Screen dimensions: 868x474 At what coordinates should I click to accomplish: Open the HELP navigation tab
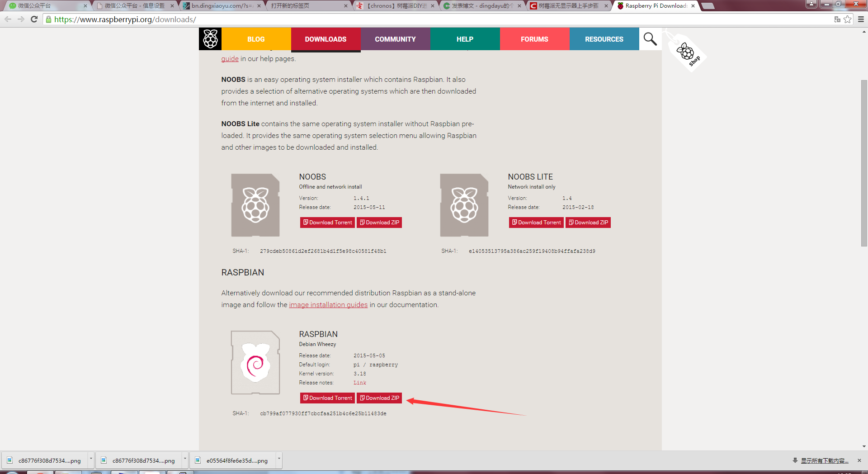(465, 39)
